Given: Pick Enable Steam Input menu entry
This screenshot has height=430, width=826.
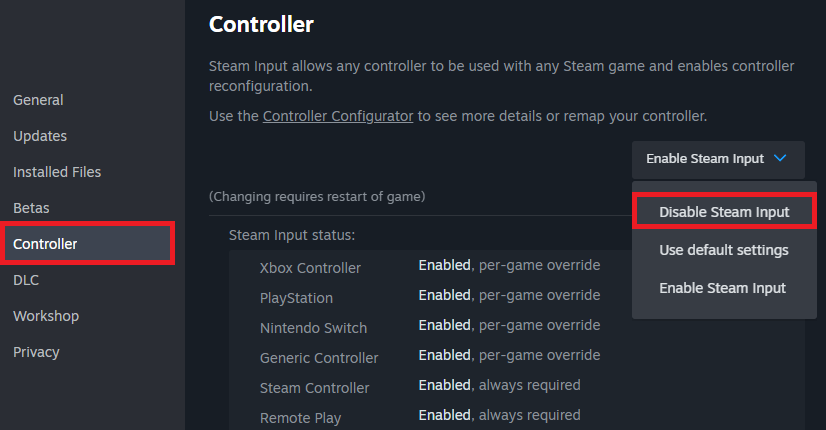Looking at the screenshot, I should (x=722, y=288).
